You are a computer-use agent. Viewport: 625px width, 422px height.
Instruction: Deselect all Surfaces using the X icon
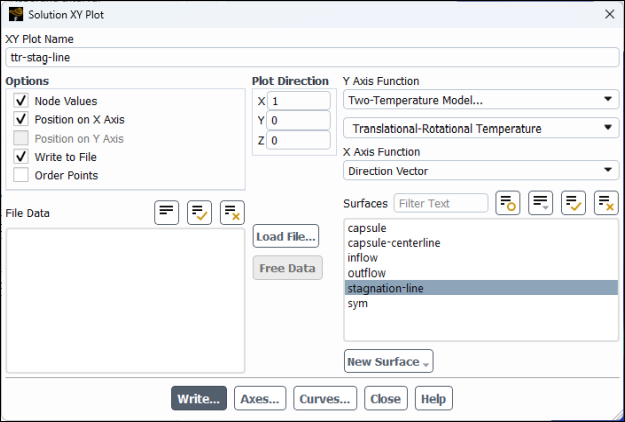(606, 203)
